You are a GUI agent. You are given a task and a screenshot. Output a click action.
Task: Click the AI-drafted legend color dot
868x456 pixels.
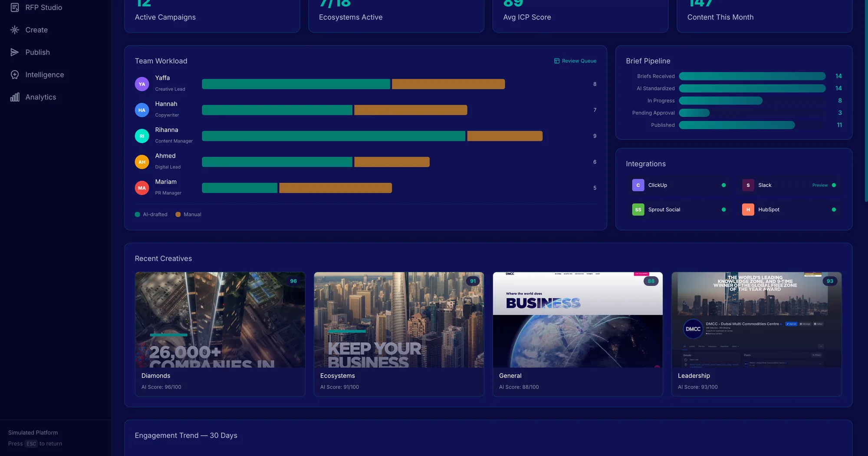137,215
